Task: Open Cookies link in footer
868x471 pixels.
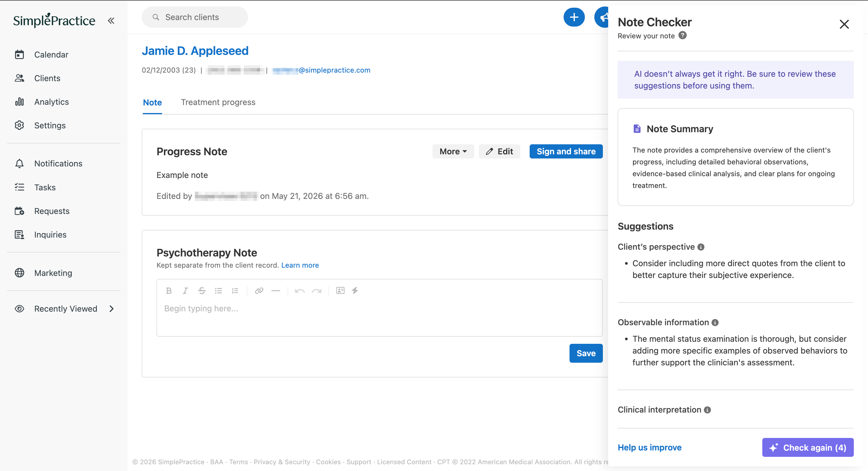Action: (328, 462)
